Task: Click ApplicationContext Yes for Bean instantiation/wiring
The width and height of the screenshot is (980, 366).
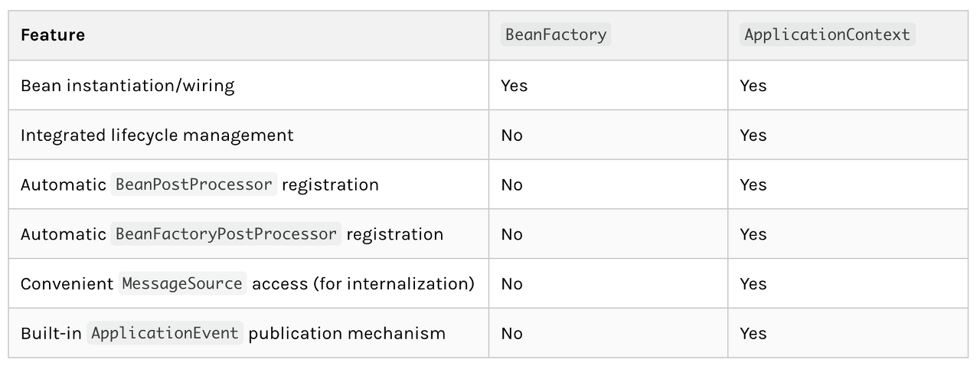Action: coord(753,86)
